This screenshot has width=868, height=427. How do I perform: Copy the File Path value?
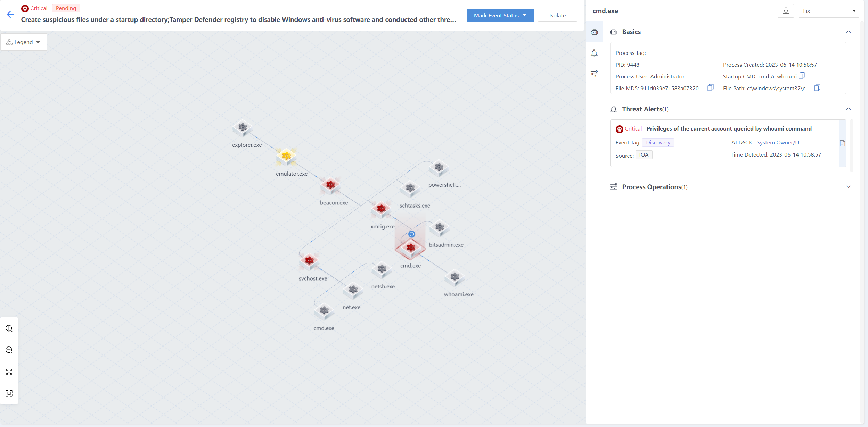pos(817,88)
